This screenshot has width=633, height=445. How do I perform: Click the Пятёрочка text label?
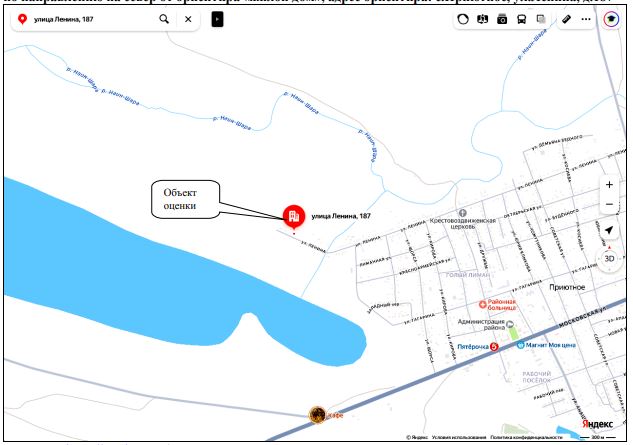coord(473,346)
